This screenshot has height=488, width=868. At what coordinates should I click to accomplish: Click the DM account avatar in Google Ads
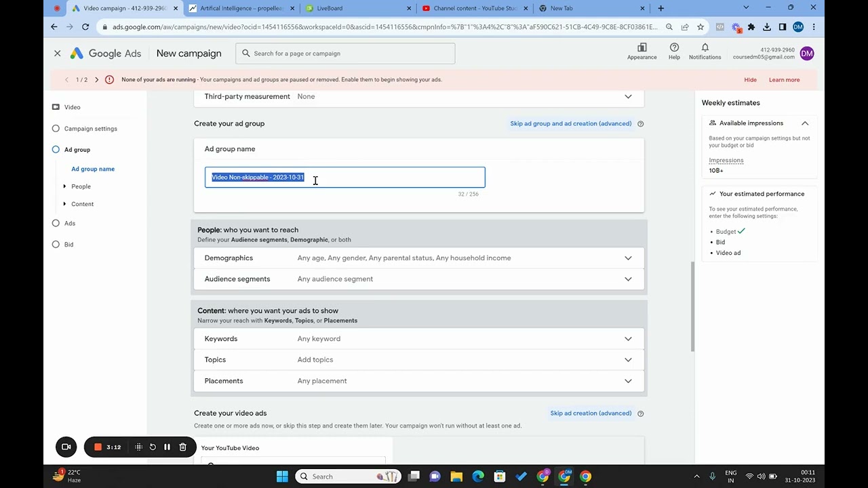coord(806,54)
